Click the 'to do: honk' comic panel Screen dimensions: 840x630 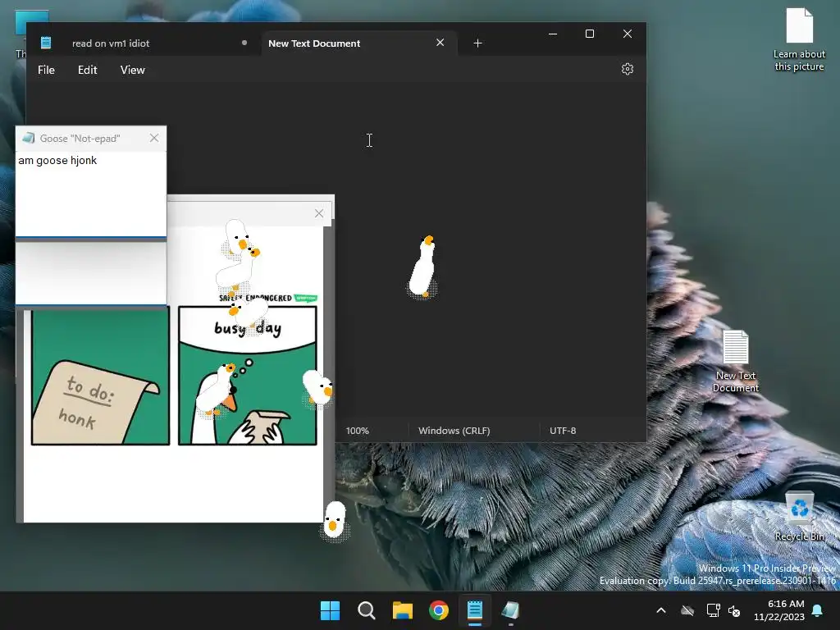[100, 376]
